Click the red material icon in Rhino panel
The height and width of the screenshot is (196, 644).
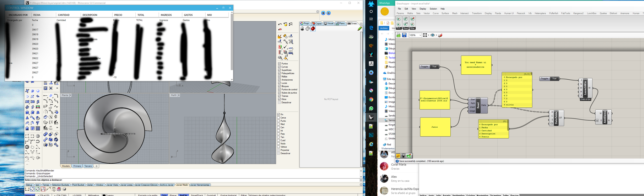(x=313, y=29)
